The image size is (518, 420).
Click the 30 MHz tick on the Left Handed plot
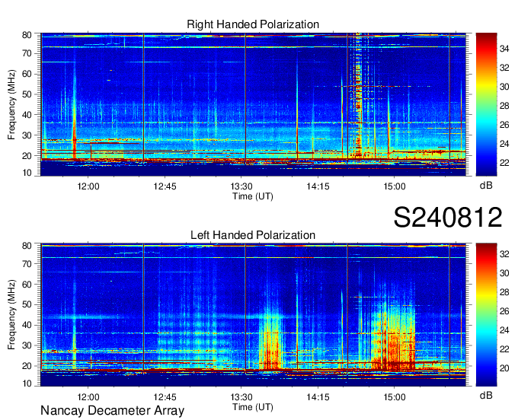pyautogui.click(x=27, y=345)
